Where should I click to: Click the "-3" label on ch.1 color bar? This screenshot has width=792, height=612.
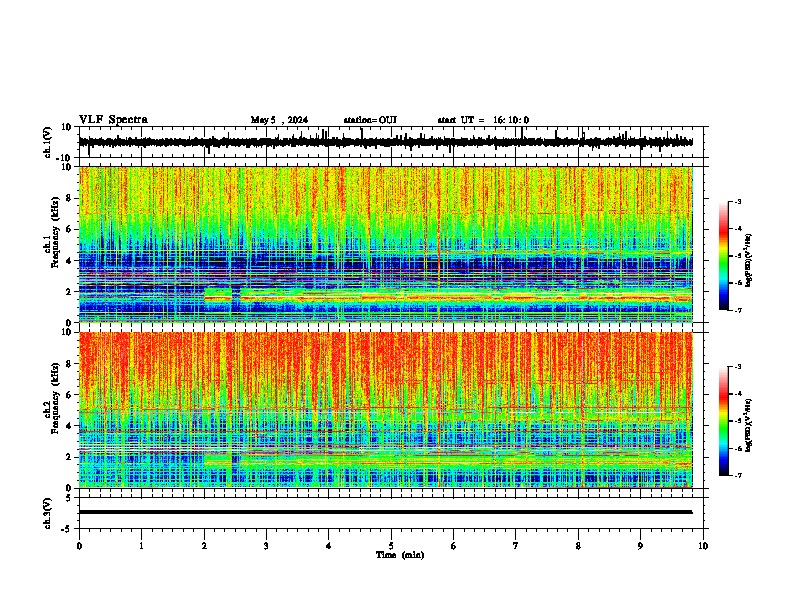738,201
